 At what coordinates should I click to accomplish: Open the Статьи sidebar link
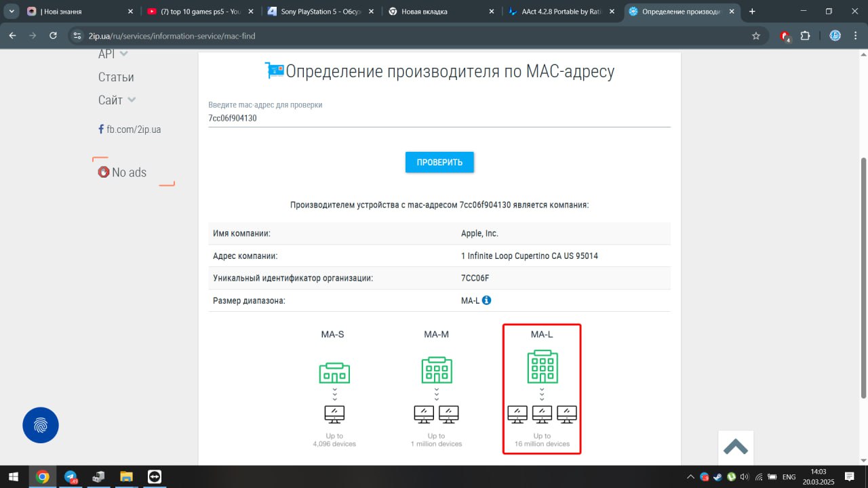coord(116,77)
